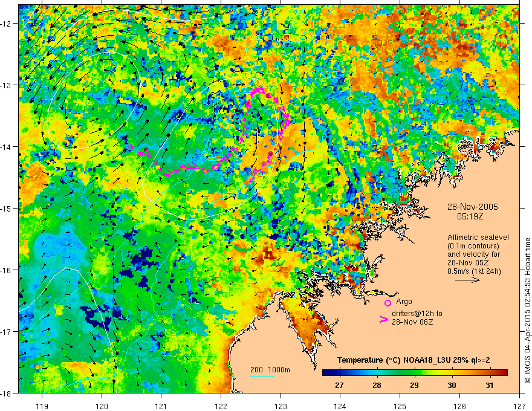The image size is (532, 411).
Task: Click latitude axis label '-17'
Action: [x=6, y=332]
